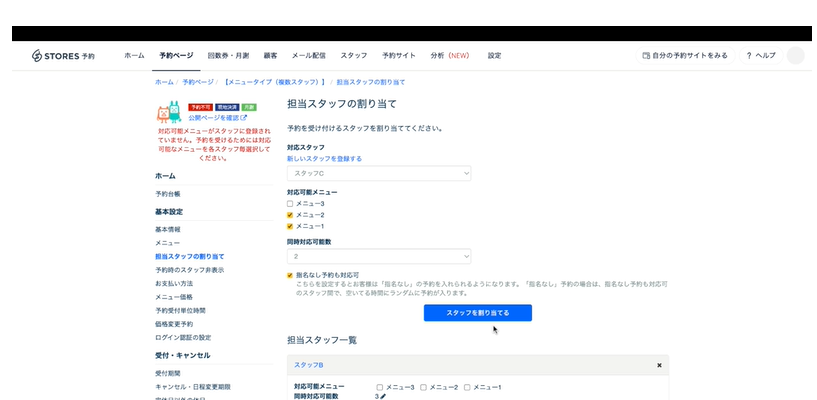This screenshot has height=400, width=817.
Task: Click the robot mascot characters image
Action: (168, 112)
